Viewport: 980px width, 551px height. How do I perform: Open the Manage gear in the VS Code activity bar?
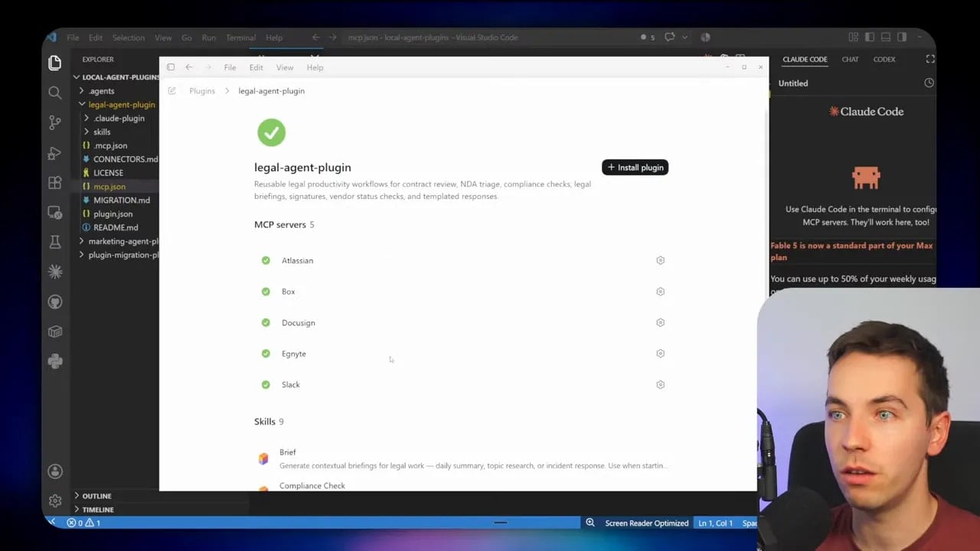pyautogui.click(x=55, y=500)
